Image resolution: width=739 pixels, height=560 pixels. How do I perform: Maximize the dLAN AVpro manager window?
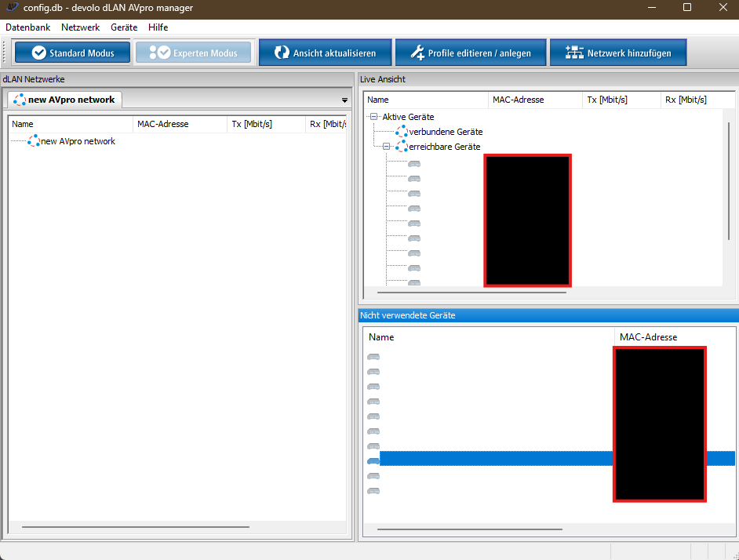[687, 8]
